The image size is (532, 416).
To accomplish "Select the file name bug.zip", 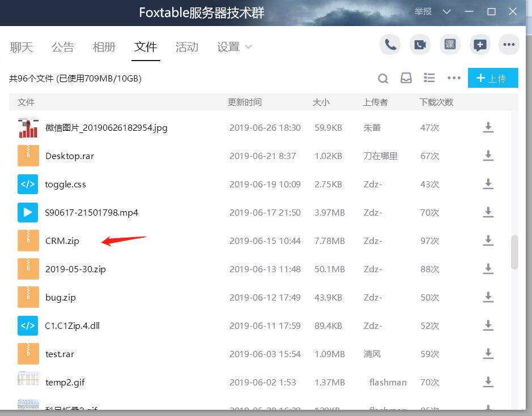I will [x=61, y=298].
